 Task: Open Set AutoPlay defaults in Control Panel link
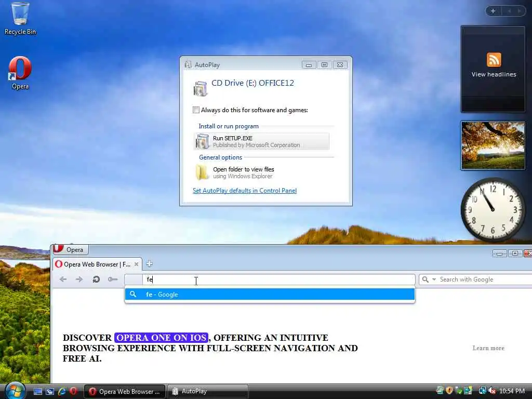click(245, 190)
